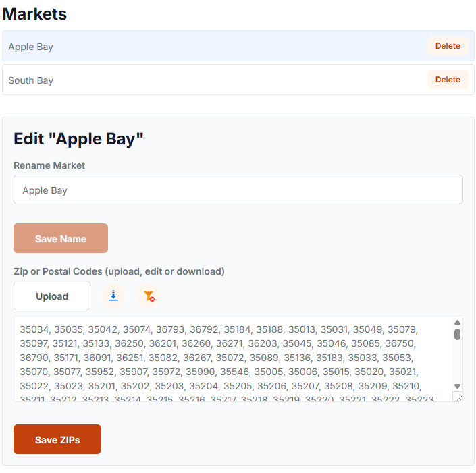Select the Apple Bay market row
This screenshot has width=476, height=473.
pos(203,47)
